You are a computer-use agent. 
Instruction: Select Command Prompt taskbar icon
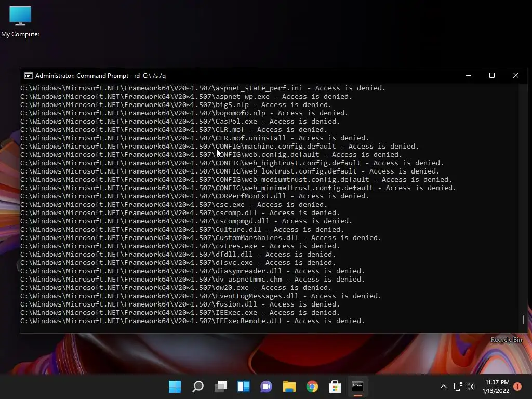pos(357,387)
